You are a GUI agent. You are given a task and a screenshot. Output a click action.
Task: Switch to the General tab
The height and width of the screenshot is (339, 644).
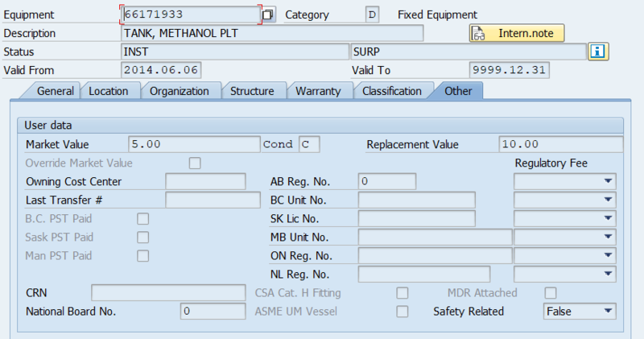[55, 91]
